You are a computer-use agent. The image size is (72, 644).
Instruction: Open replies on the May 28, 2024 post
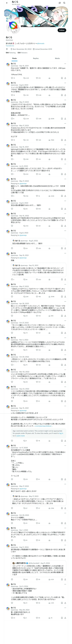(12, 618)
